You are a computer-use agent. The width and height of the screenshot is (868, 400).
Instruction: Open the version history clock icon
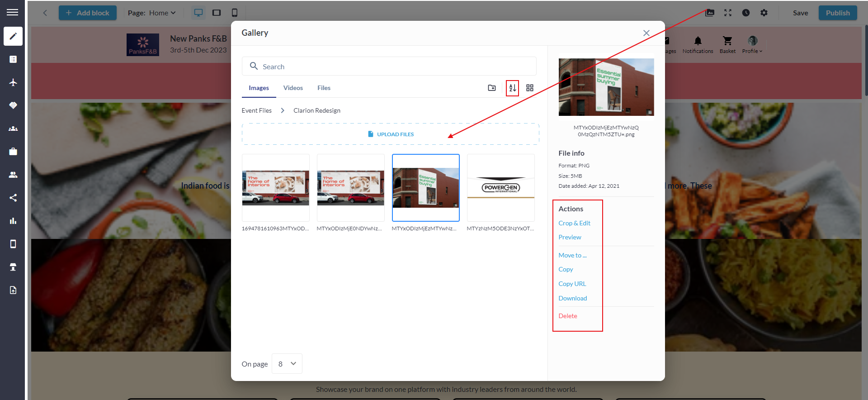pos(746,13)
